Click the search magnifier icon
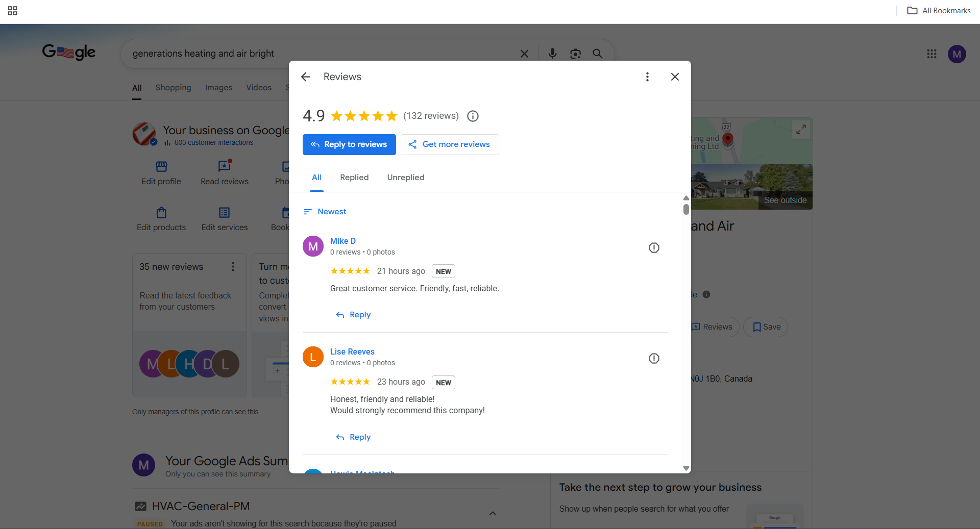The height and width of the screenshot is (529, 980). tap(598, 54)
